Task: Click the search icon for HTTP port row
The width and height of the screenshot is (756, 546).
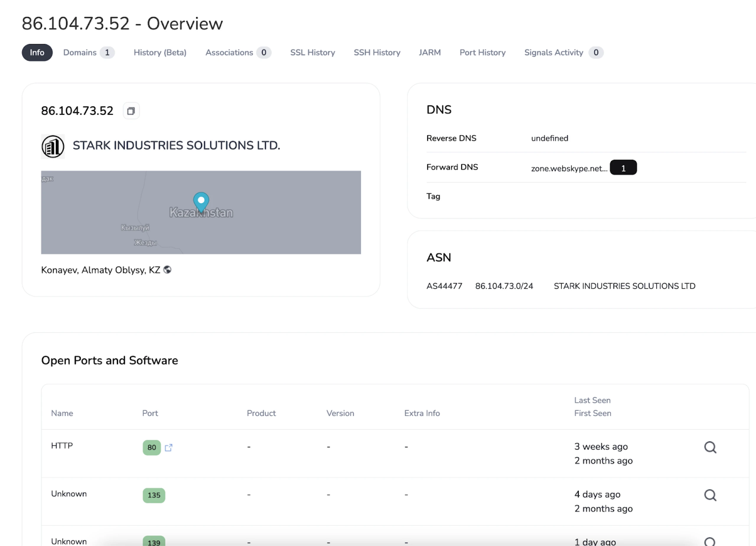Action: tap(710, 447)
